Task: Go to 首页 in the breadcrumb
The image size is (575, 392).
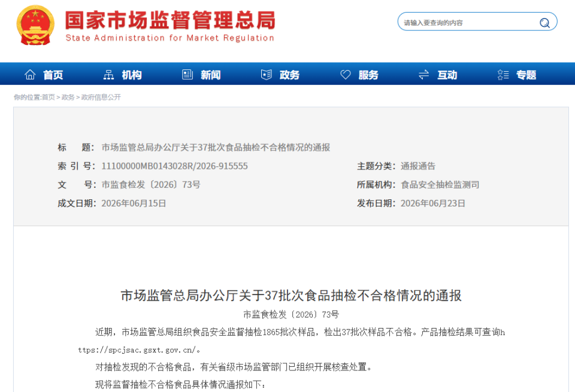Action: [49, 97]
